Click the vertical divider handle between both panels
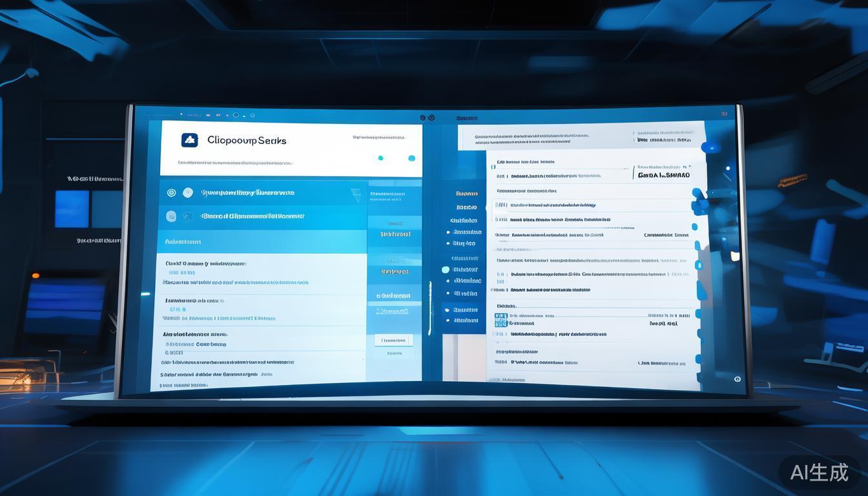This screenshot has width=868, height=496. coord(430,300)
